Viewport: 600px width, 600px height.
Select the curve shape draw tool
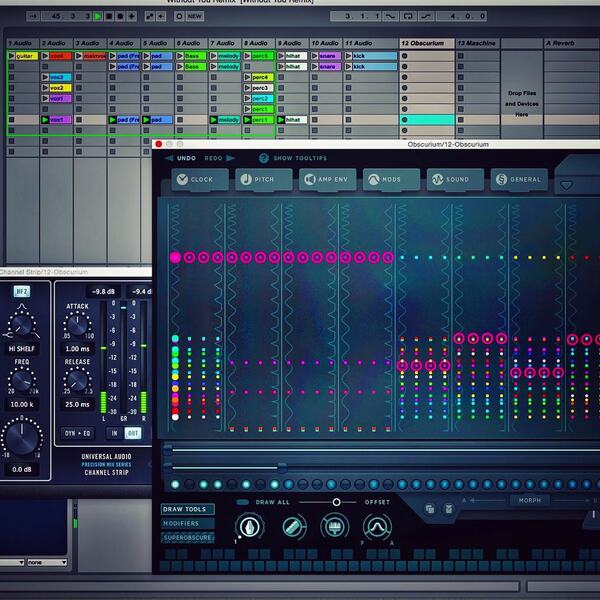[377, 527]
